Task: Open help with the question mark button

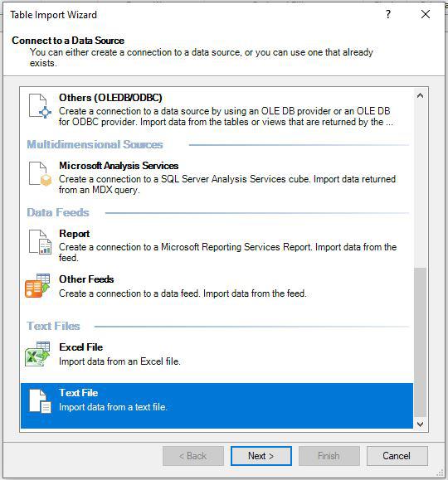Action: (x=388, y=14)
